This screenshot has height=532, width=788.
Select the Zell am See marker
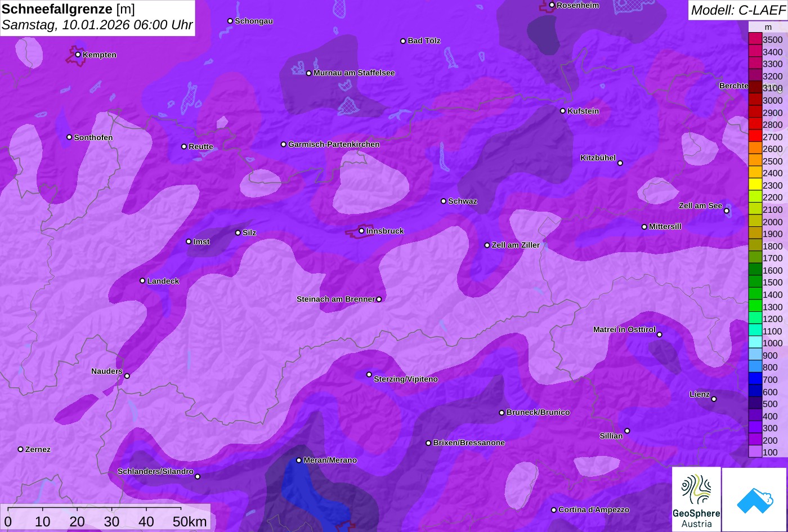point(727,211)
